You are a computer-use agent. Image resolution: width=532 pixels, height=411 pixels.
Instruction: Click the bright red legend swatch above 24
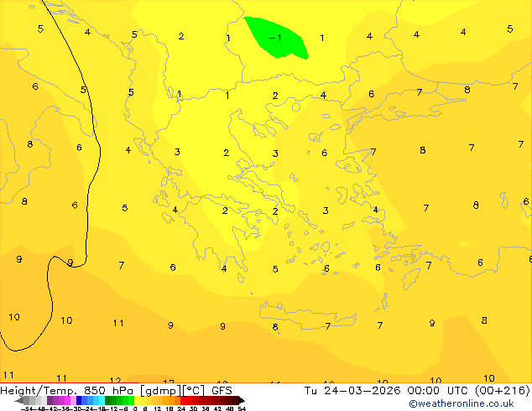tap(183, 400)
